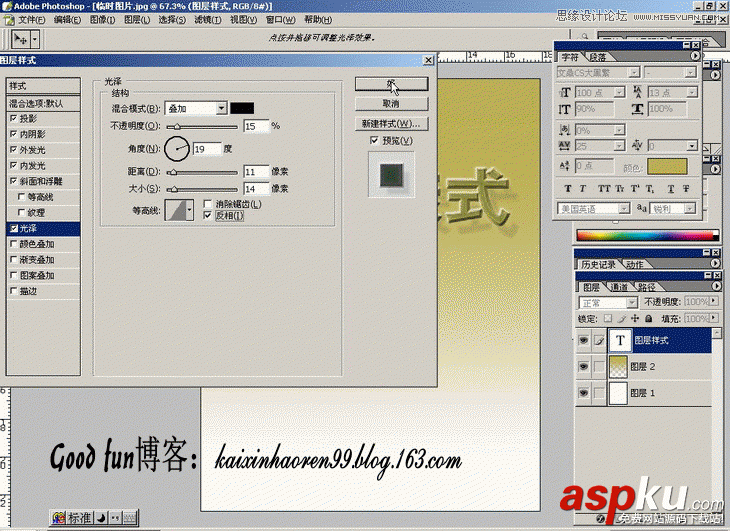Image resolution: width=730 pixels, height=531 pixels.
Task: Uncheck the 反相 invert option
Action: point(208,215)
